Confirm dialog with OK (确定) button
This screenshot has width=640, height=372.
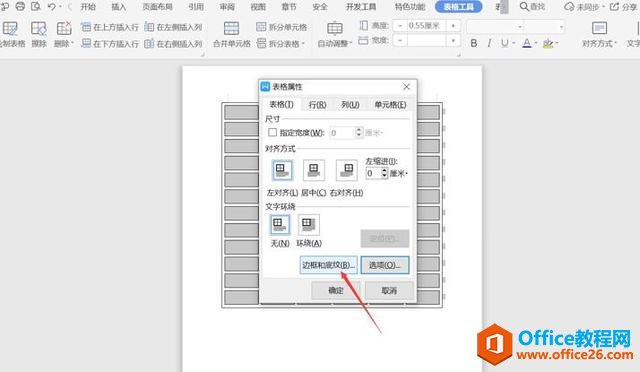(336, 290)
